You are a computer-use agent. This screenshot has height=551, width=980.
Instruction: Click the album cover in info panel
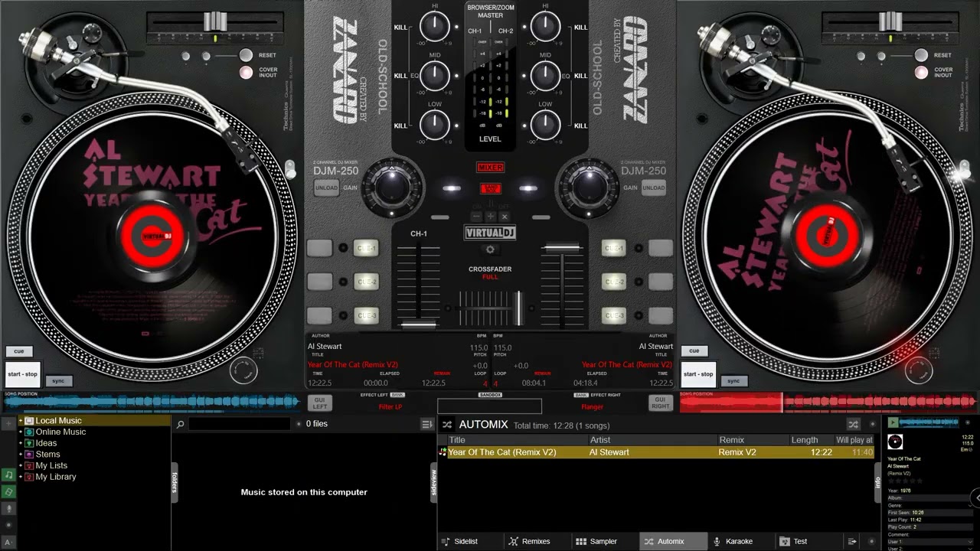pos(894,442)
